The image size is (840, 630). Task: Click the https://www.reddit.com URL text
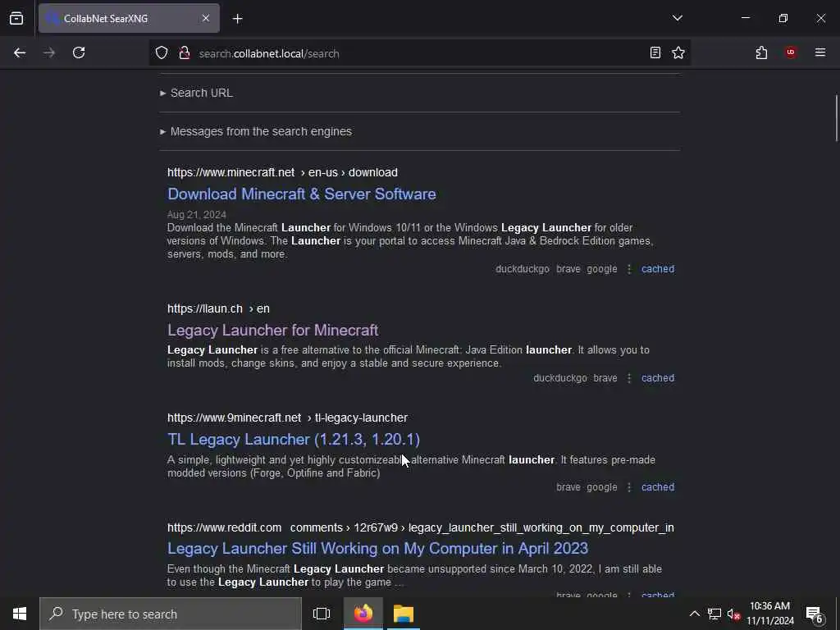(224, 527)
